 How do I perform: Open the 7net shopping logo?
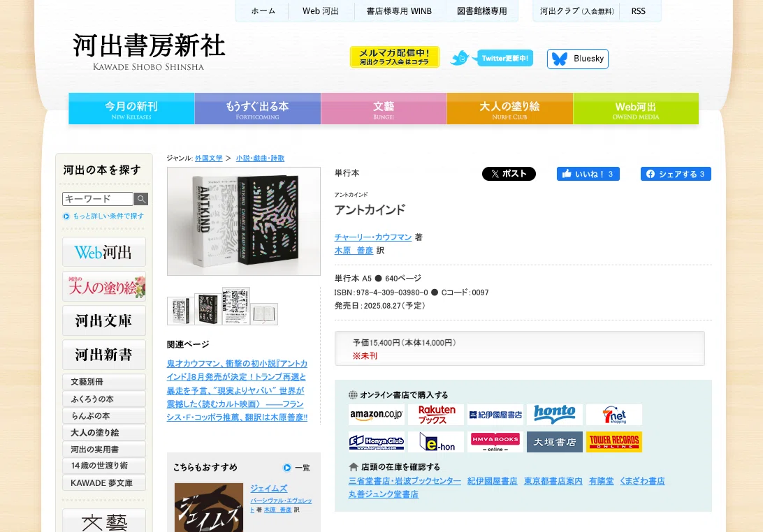(x=614, y=415)
